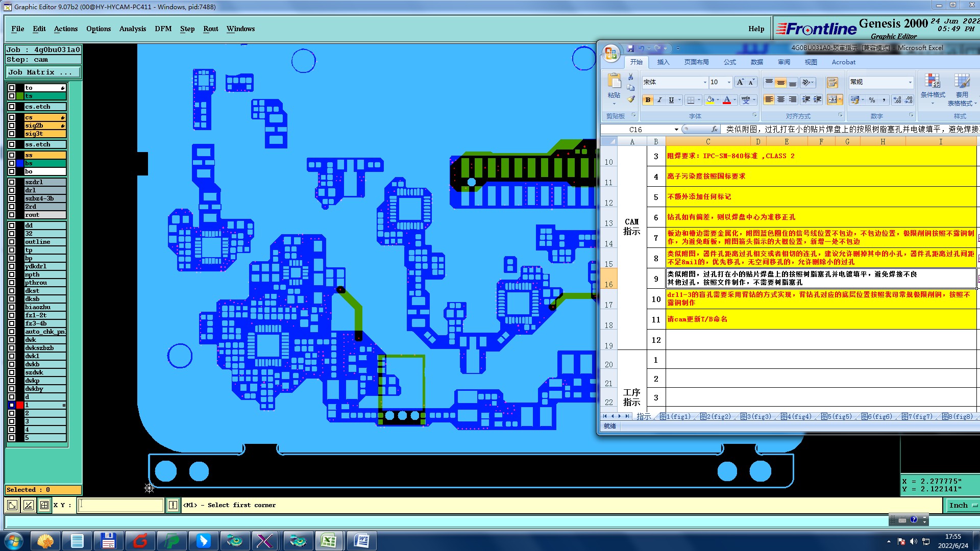The image size is (980, 551).
Task: Click the Job Matrix button
Action: pyautogui.click(x=43, y=72)
